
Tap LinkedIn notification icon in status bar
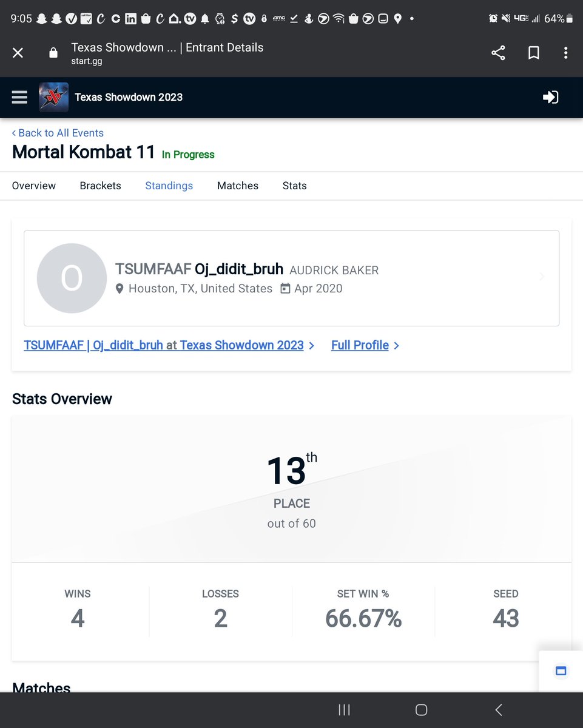point(130,19)
